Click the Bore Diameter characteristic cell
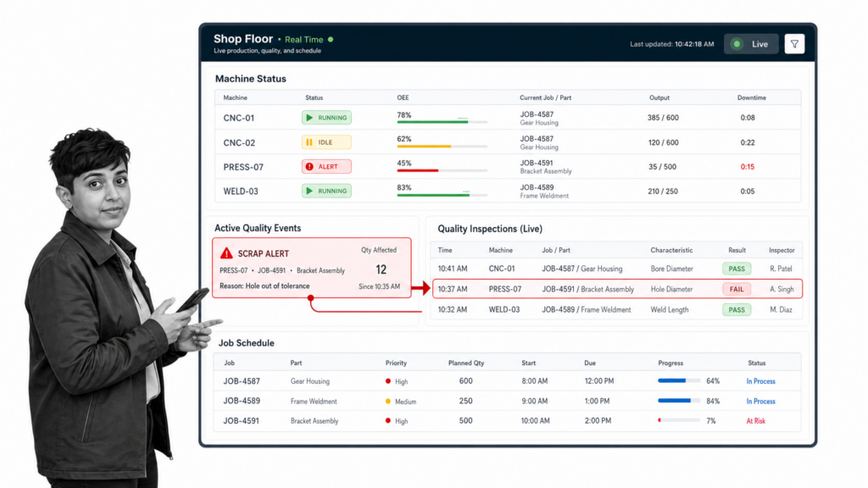This screenshot has height=488, width=868. click(x=672, y=269)
